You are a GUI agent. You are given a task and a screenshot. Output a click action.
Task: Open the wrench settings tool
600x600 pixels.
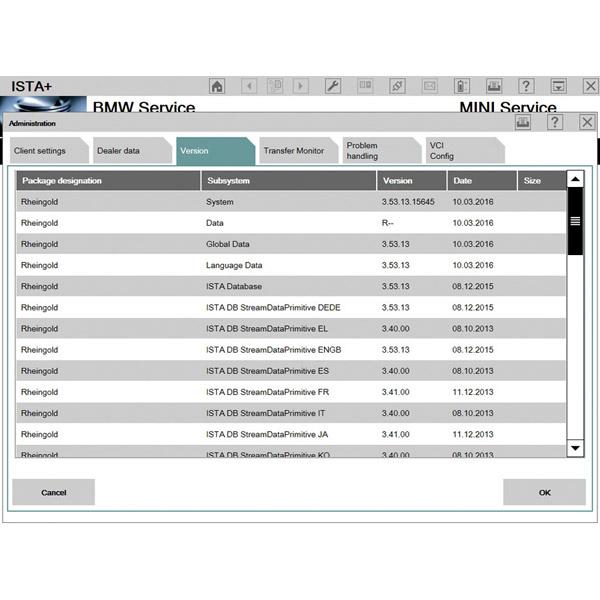click(x=333, y=86)
